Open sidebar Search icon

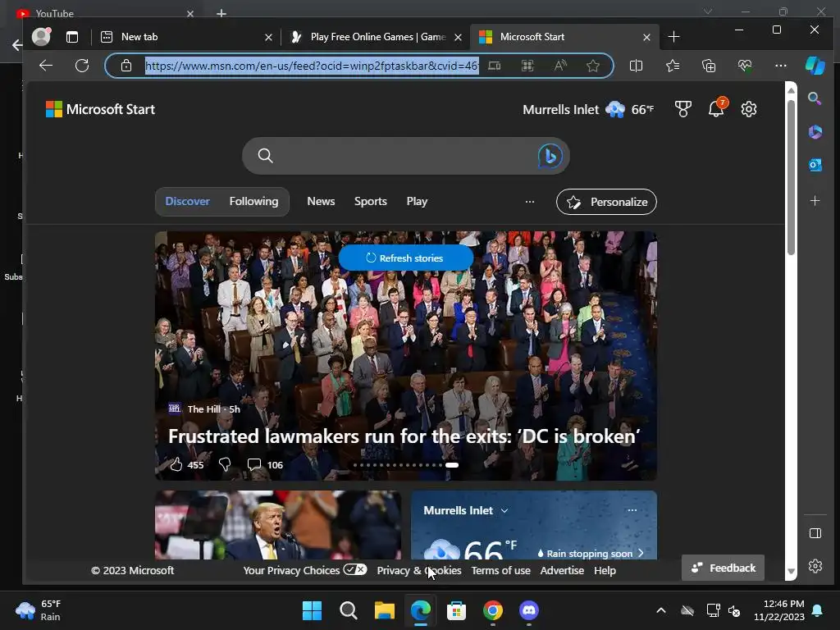coord(815,98)
